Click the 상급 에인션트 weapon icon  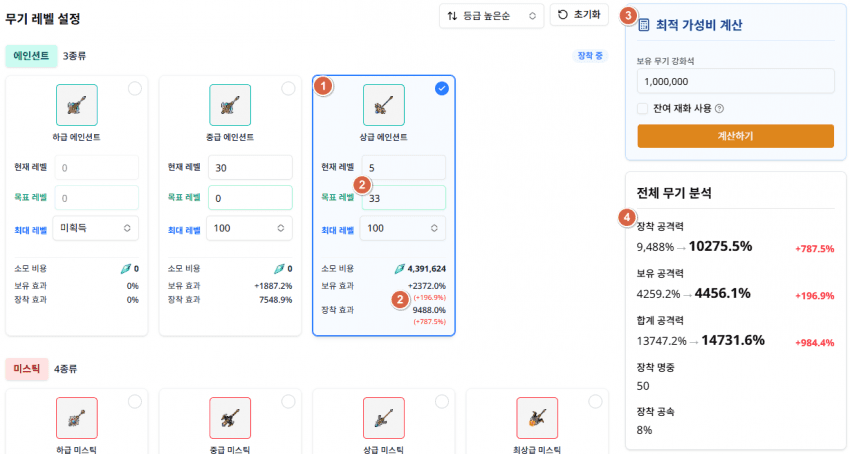click(384, 105)
